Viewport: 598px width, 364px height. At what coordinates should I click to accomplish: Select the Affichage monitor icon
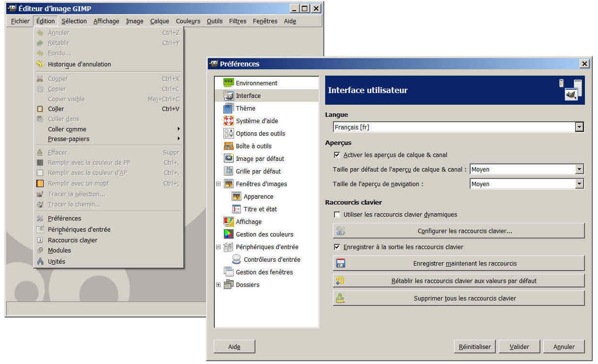click(x=228, y=222)
